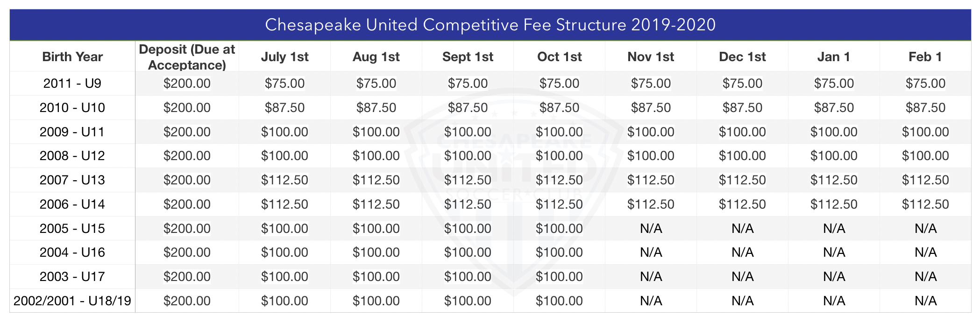This screenshot has width=980, height=323.
Task: Select the 2011 - U9 row label
Action: [x=72, y=84]
